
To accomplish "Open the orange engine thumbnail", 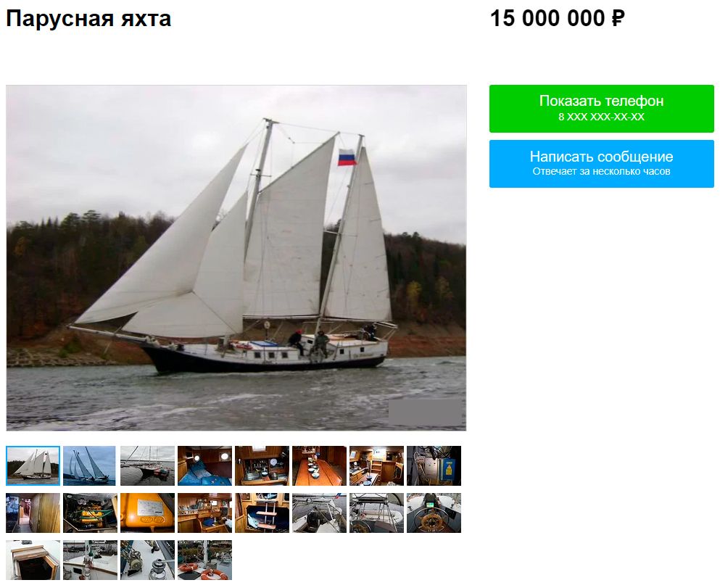I will click(x=90, y=513).
